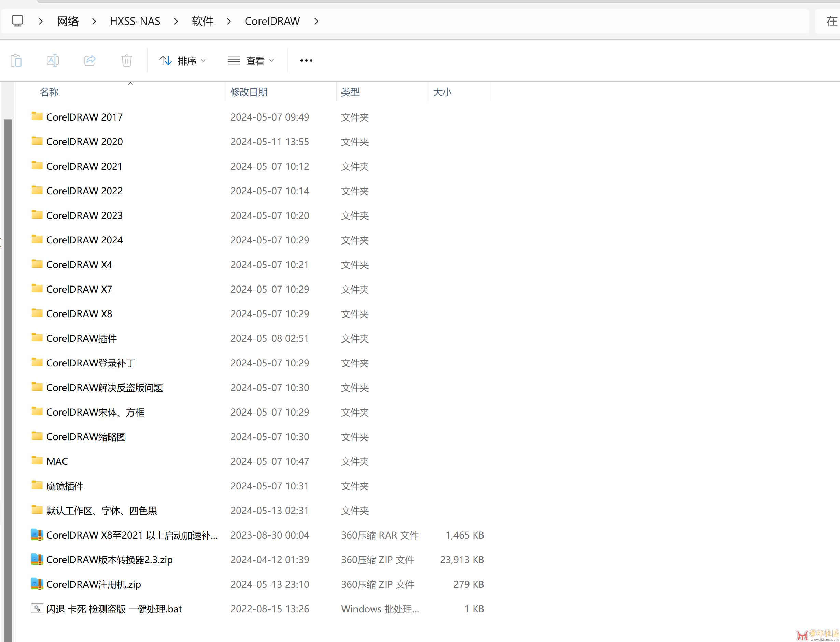This screenshot has width=840, height=642.
Task: Click CorelDRAW breadcrumb segment
Action: (x=272, y=21)
